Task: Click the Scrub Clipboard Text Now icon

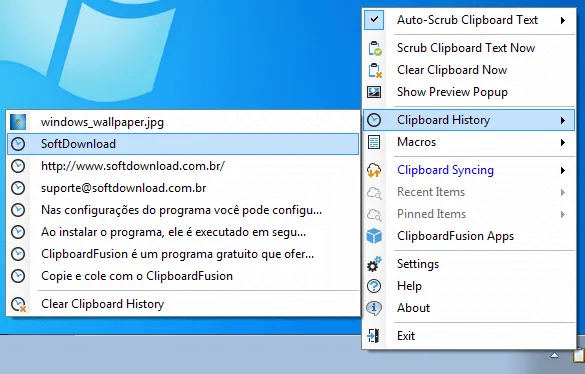Action: click(374, 48)
